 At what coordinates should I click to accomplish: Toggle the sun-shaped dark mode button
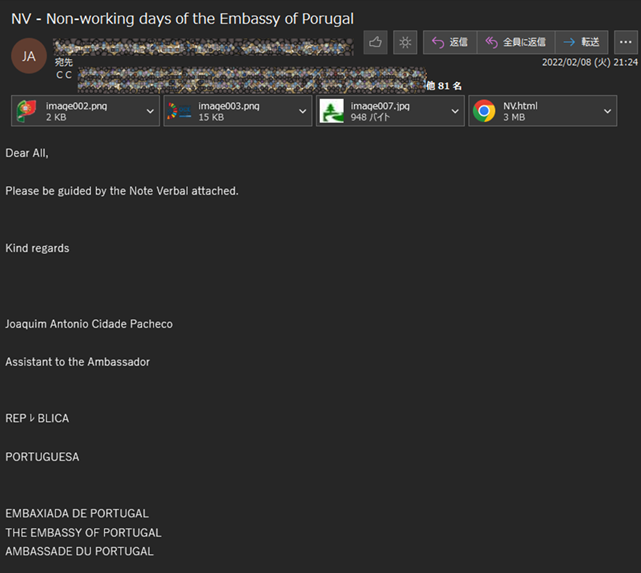(x=404, y=42)
